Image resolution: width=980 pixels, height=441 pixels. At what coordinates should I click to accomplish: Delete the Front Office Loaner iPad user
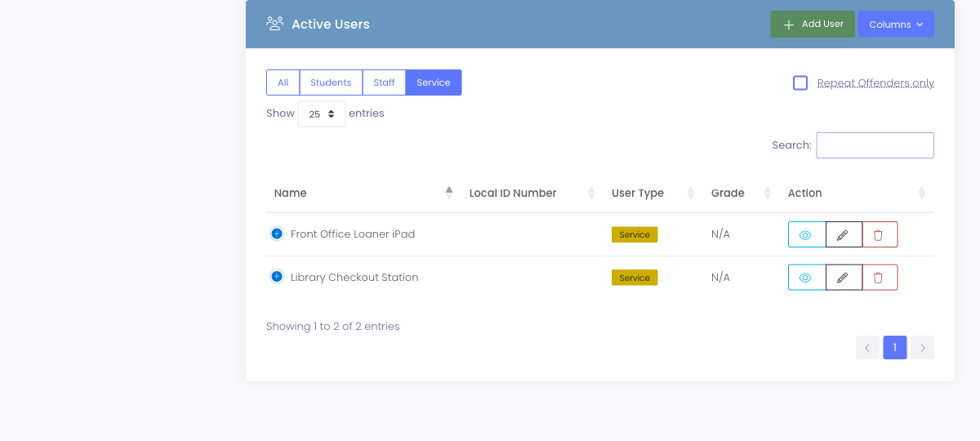879,234
